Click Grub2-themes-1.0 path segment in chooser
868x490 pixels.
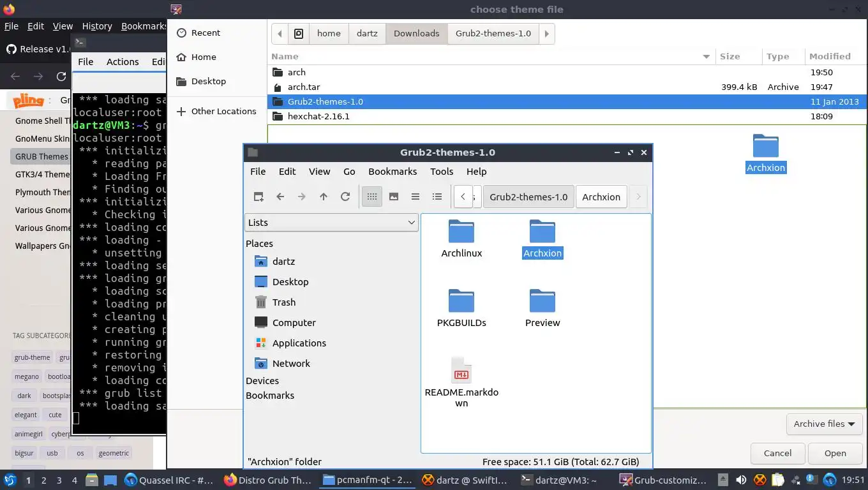(x=493, y=33)
